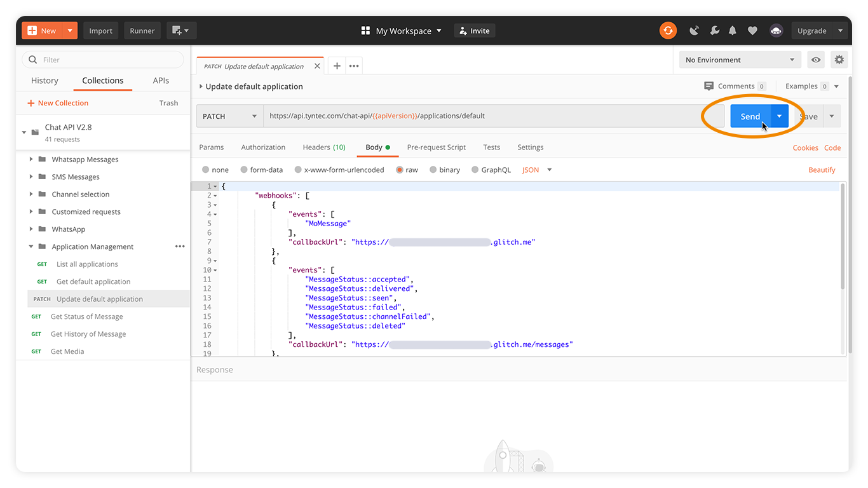
Task: Open the tab options ellipsis menu
Action: pyautogui.click(x=354, y=66)
